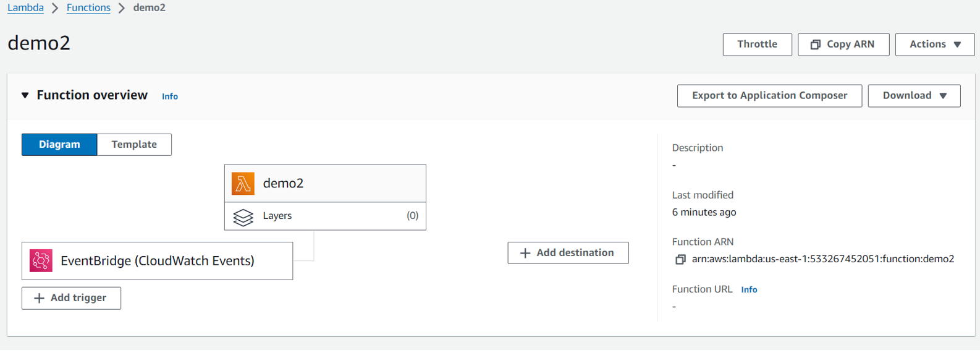Click the Layers stack icon

click(243, 217)
